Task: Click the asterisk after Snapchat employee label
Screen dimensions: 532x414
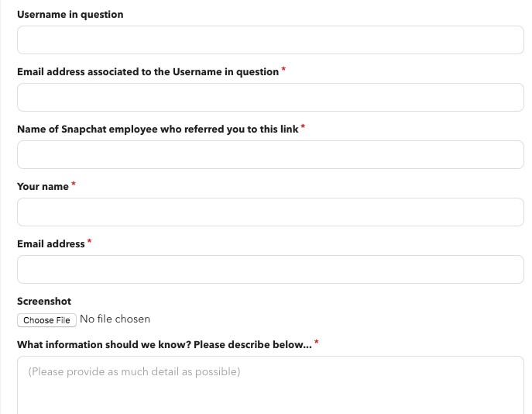Action: point(303,127)
